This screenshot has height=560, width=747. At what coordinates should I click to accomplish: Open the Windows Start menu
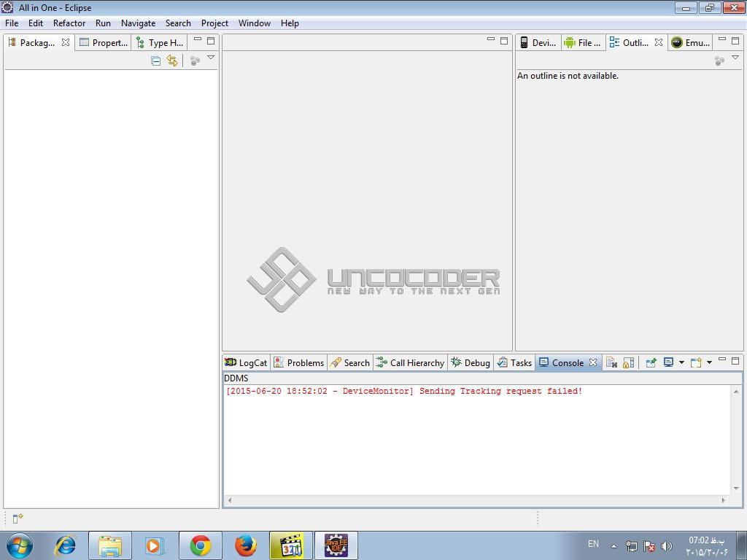tap(20, 545)
